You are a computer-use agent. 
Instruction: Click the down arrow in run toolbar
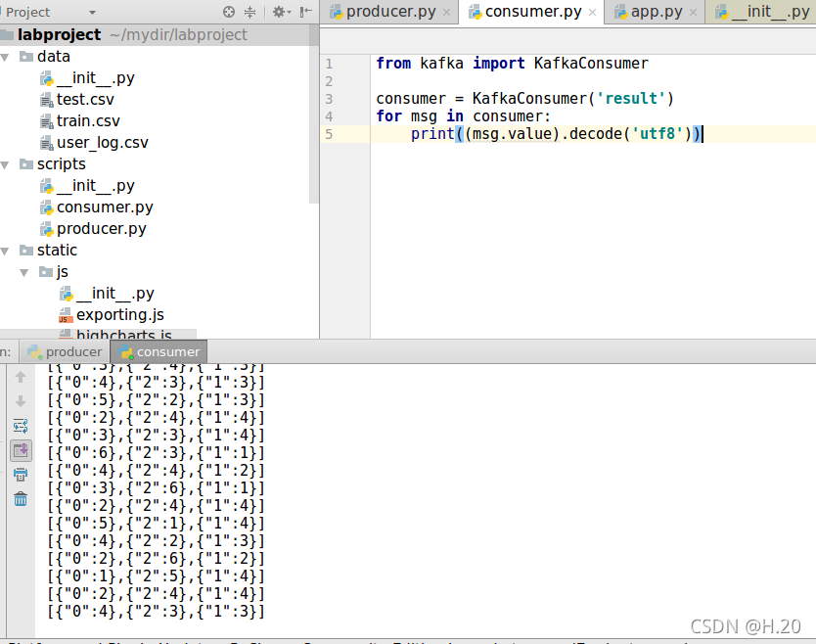coord(21,401)
